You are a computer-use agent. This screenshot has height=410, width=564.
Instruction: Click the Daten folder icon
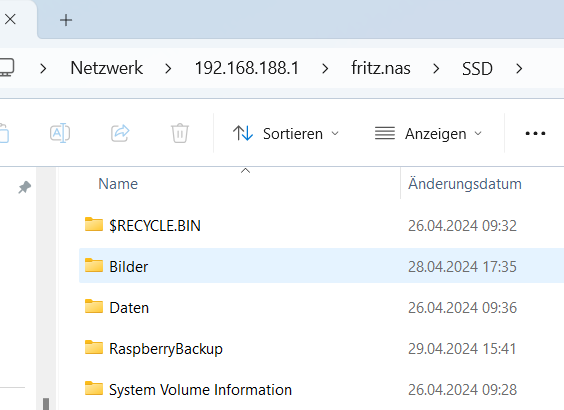point(94,306)
